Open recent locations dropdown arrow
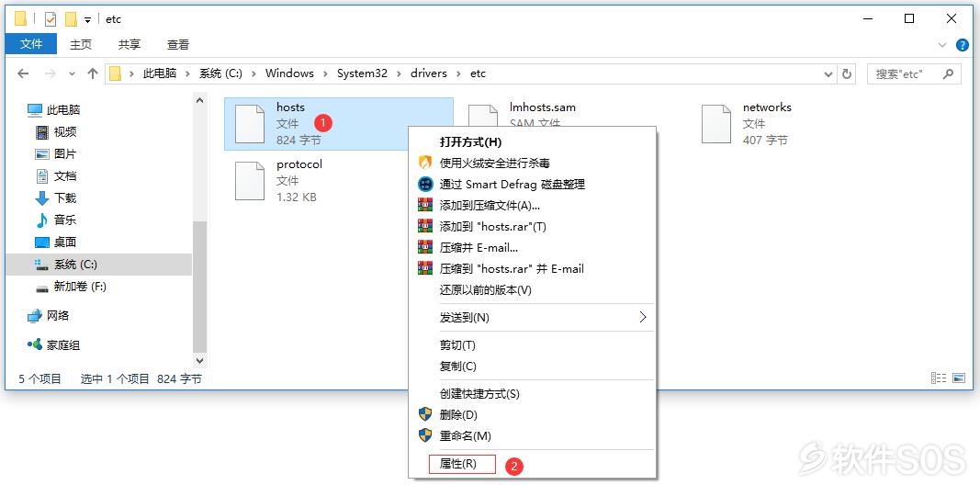The height and width of the screenshot is (485, 980). point(72,73)
